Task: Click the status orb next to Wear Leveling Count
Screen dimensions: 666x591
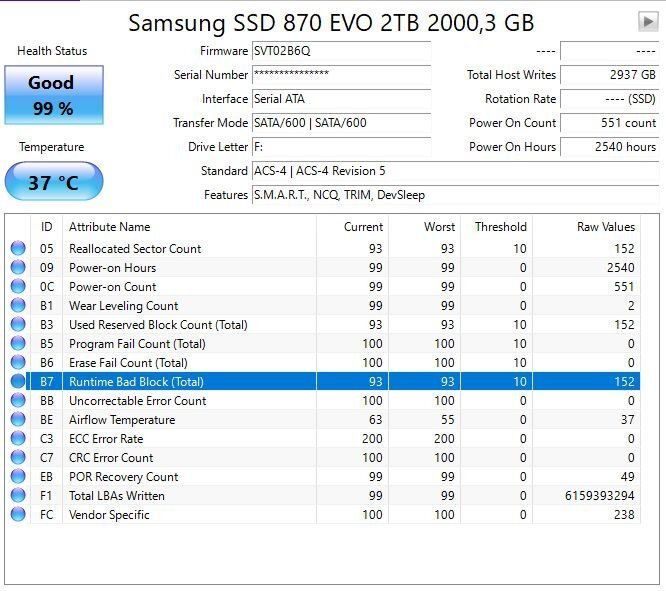Action: coord(18,305)
